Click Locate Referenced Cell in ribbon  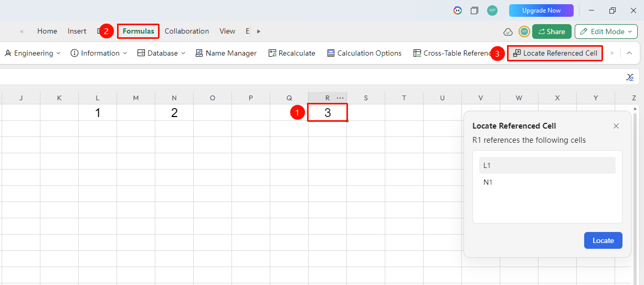point(555,53)
